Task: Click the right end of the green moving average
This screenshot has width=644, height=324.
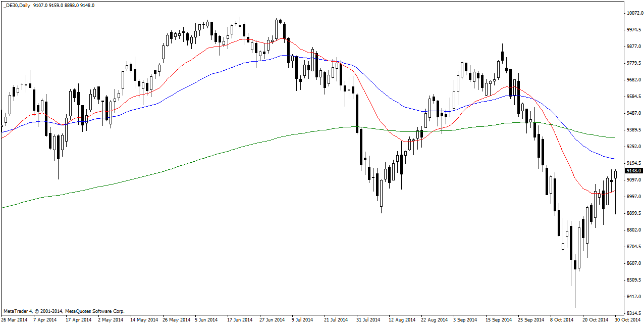Action: pos(614,137)
